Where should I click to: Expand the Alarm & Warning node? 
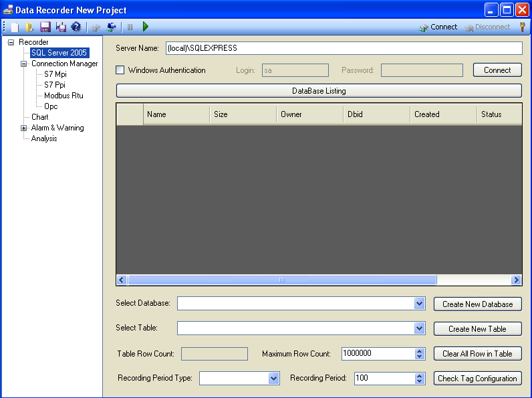point(24,128)
